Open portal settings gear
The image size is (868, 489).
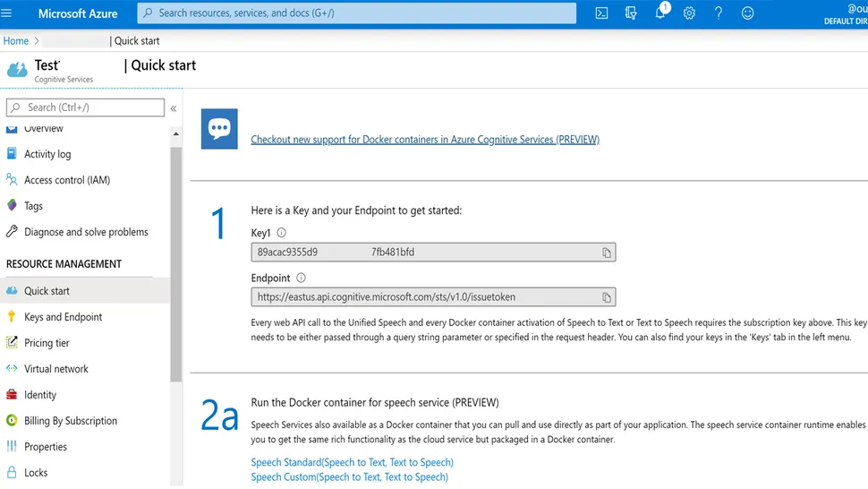[x=689, y=13]
